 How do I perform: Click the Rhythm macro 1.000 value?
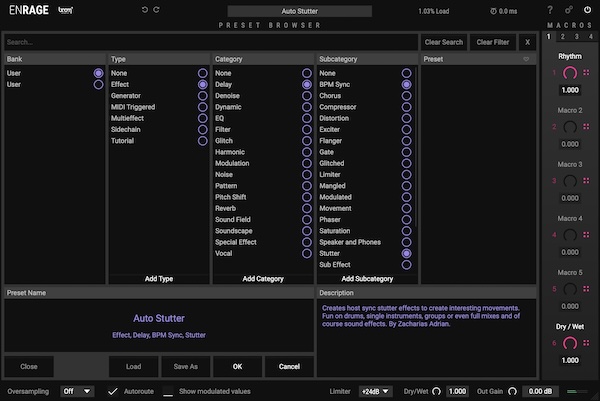[570, 90]
